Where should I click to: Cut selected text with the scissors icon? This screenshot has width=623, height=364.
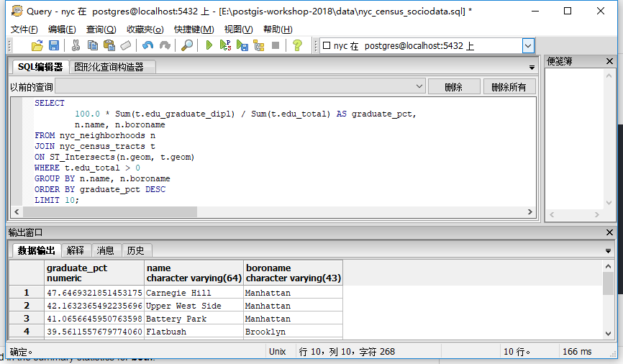[76, 46]
